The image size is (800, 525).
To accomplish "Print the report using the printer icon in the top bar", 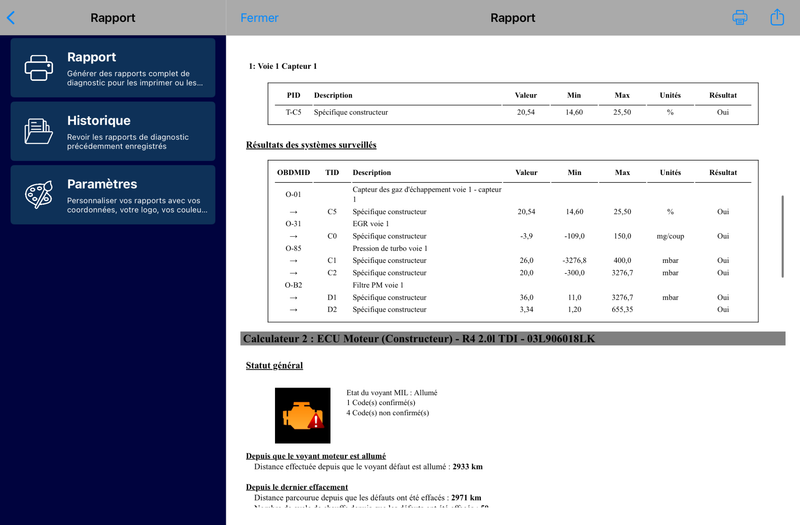I will tap(740, 17).
